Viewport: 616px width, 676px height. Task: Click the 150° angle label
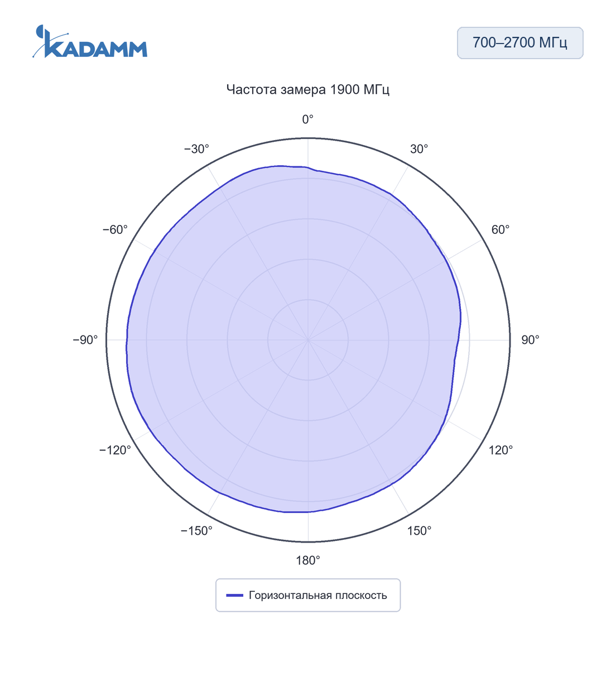[419, 531]
